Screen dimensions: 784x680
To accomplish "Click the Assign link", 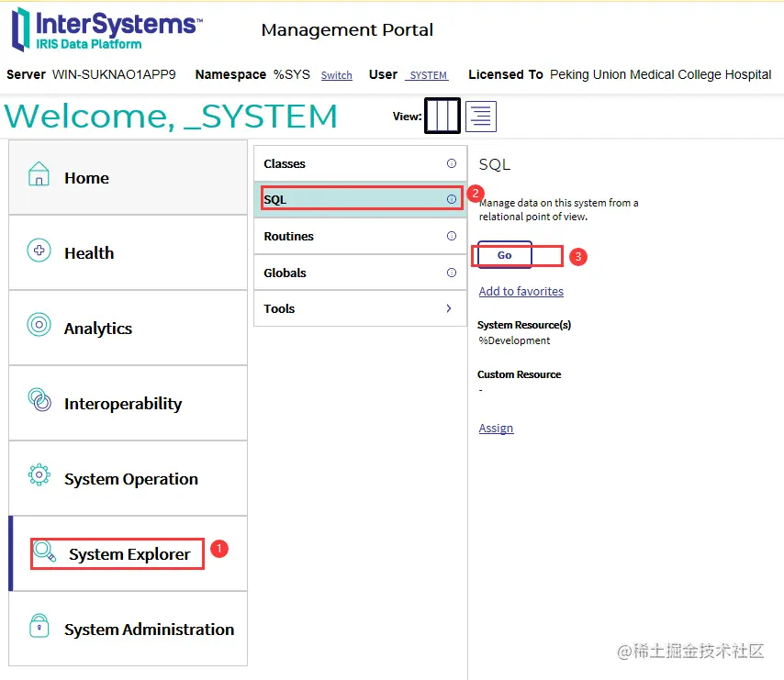I will [x=496, y=429].
